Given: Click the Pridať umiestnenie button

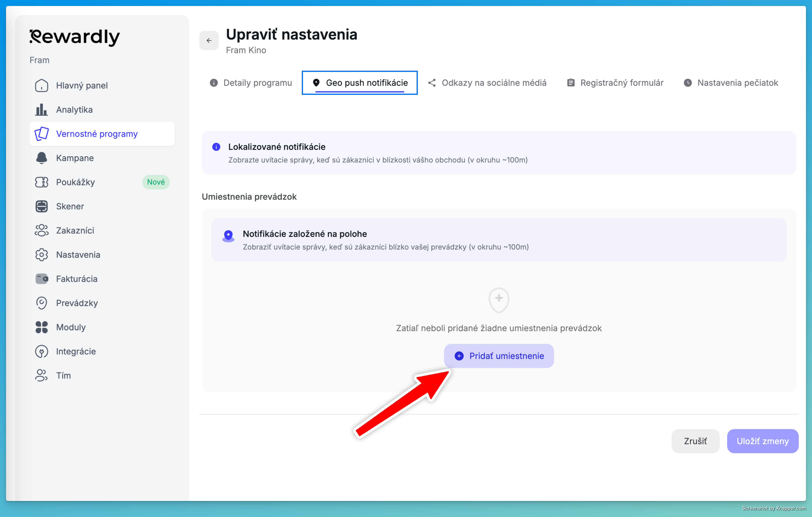Looking at the screenshot, I should [499, 356].
